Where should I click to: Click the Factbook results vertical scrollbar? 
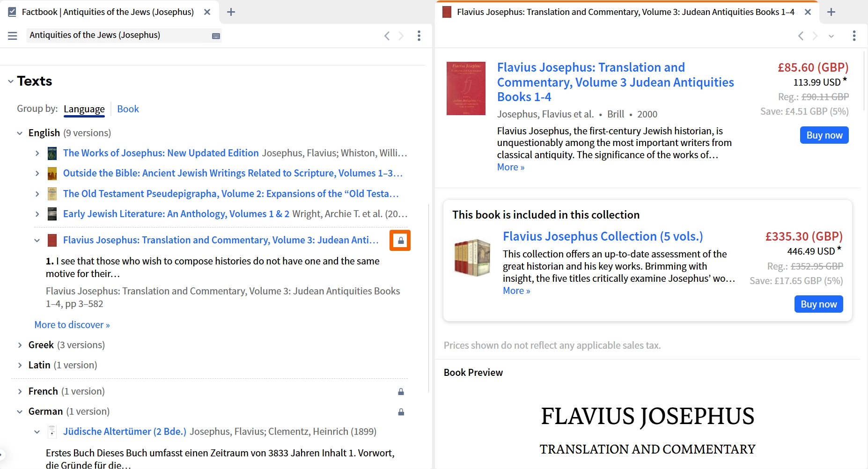428,298
